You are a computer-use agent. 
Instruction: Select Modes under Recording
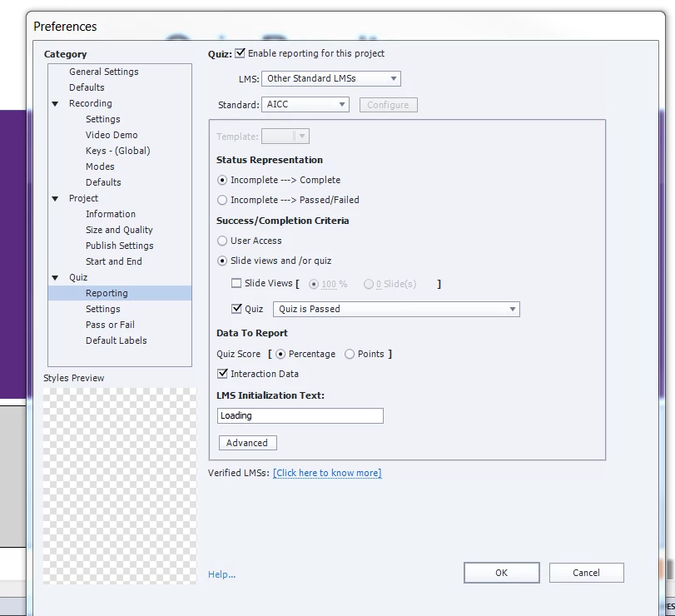(100, 166)
